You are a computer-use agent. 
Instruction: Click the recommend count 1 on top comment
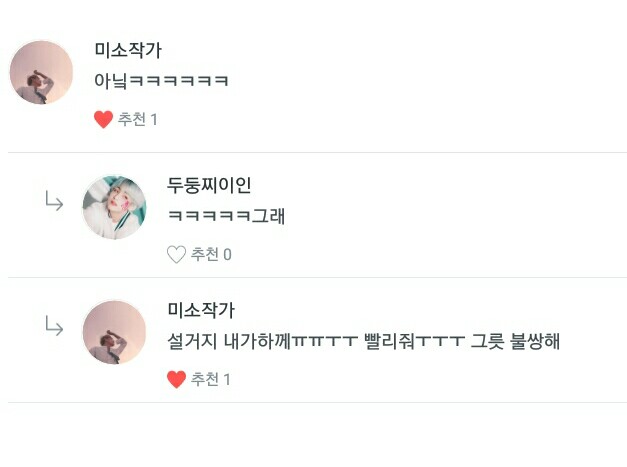click(x=154, y=120)
